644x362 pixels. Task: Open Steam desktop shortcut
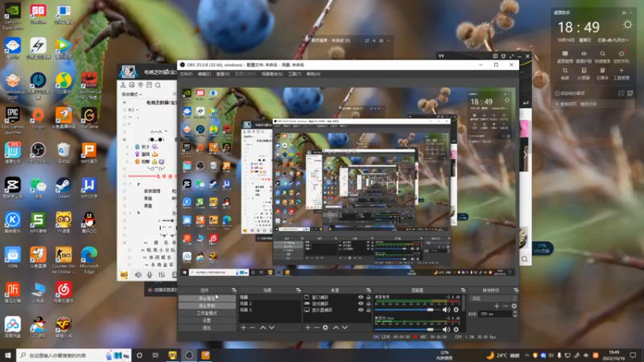click(x=64, y=188)
